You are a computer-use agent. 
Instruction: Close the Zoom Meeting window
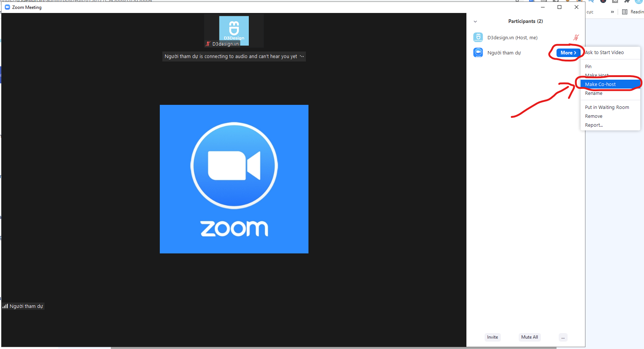coord(577,7)
